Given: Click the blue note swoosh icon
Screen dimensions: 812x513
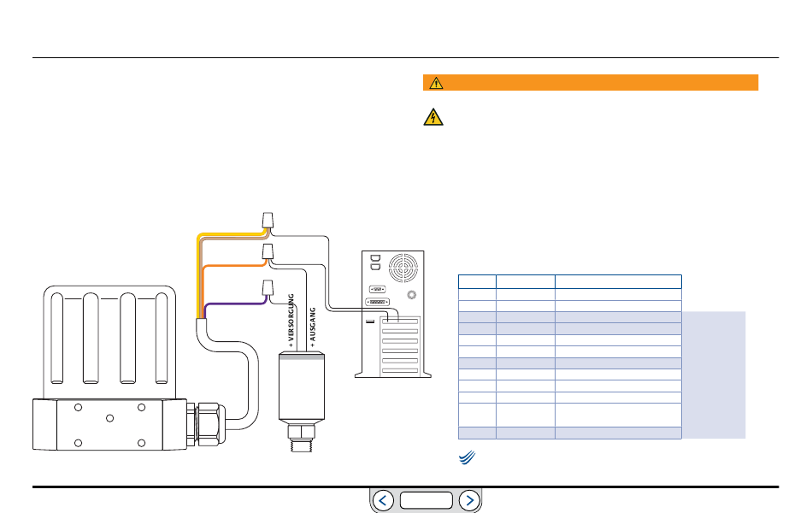Looking at the screenshot, I should 467,457.
